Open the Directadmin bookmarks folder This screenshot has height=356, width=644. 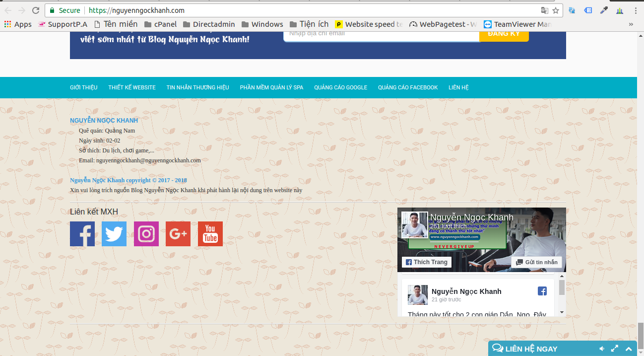pos(209,24)
